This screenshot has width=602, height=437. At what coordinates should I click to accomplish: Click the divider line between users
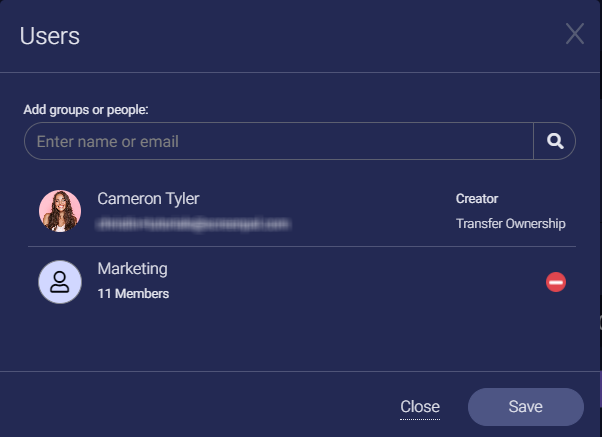(x=300, y=247)
